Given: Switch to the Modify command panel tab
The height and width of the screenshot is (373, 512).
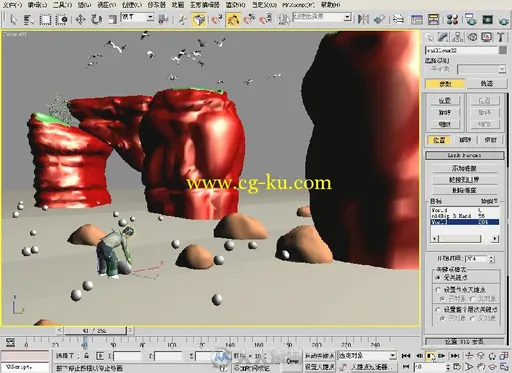Looking at the screenshot, I should [443, 37].
